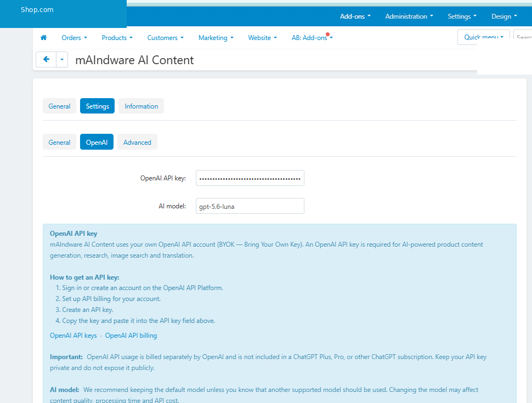532x403 pixels.
Task: Open the OpenAI API keys link
Action: tap(73, 336)
